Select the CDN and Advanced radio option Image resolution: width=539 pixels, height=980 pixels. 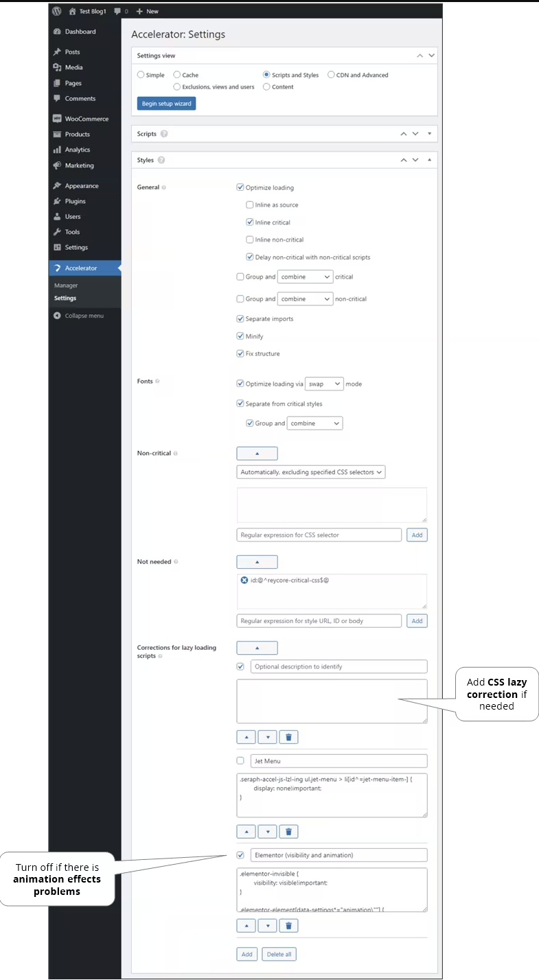coord(331,75)
